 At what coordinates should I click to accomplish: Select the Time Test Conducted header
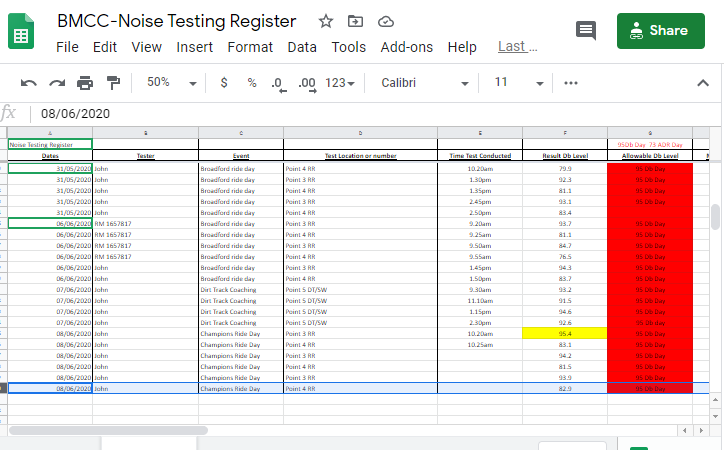pos(480,156)
